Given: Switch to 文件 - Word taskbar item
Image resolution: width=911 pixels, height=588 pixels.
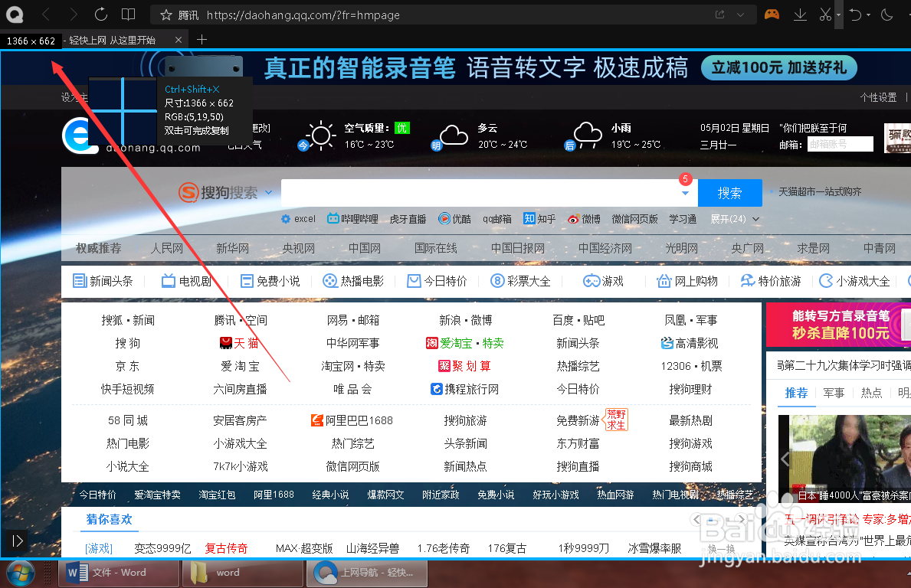Looking at the screenshot, I should (x=119, y=573).
